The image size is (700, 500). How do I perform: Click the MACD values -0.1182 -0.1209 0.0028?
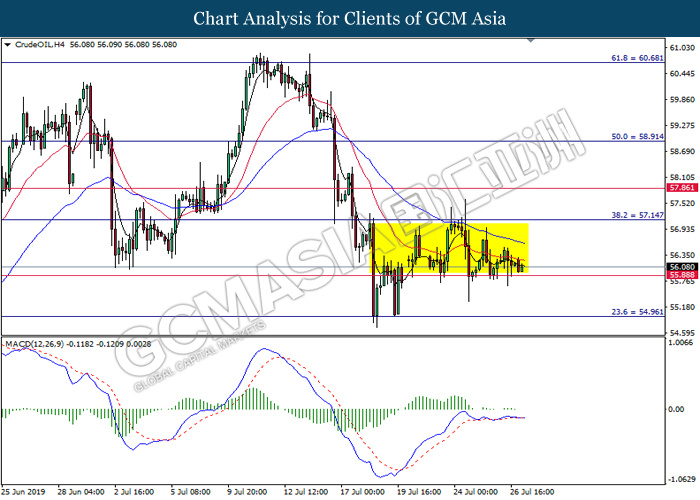tap(108, 344)
